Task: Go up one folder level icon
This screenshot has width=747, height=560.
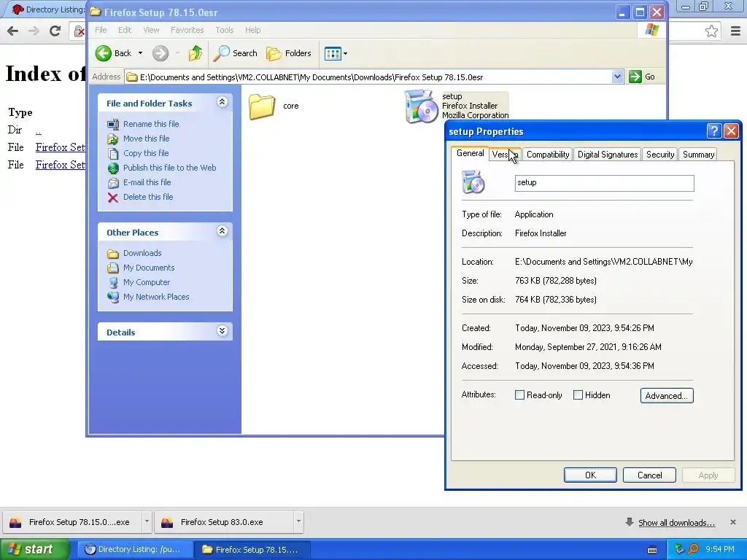Action: point(196,53)
